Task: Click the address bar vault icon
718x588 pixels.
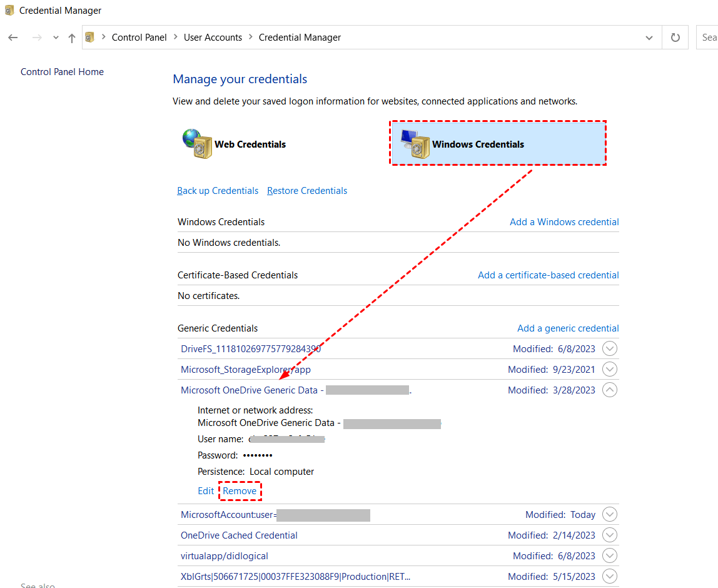Action: (x=90, y=37)
